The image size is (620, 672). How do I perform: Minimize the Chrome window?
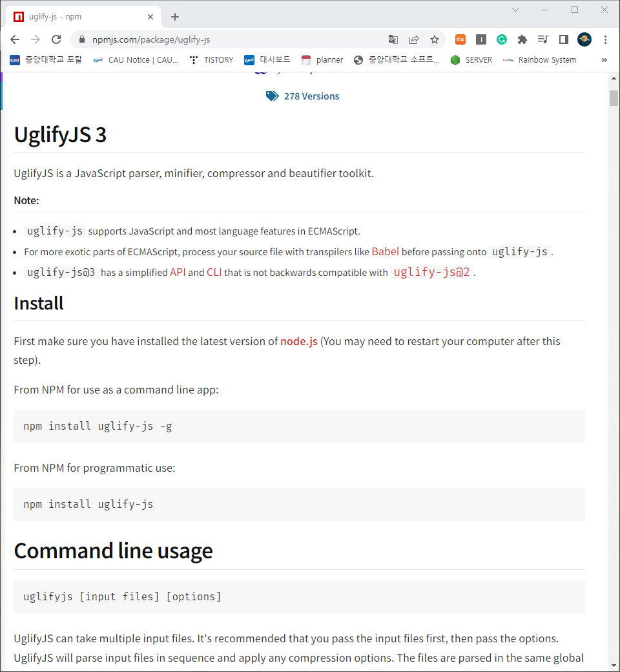(x=545, y=10)
